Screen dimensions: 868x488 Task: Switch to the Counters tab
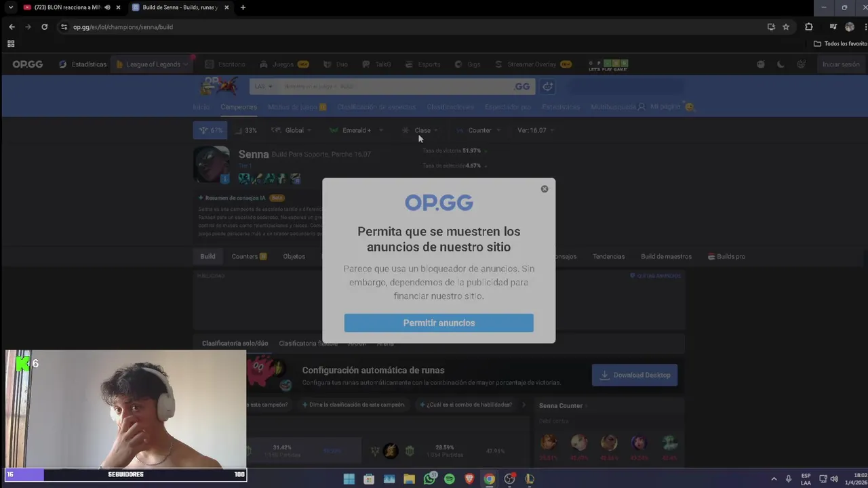click(x=249, y=256)
